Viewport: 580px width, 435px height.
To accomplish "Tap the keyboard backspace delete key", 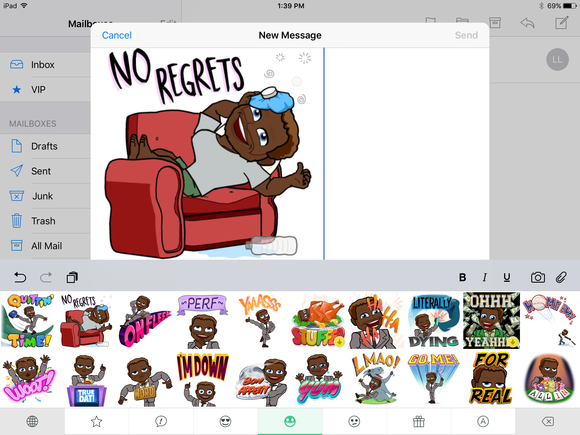I will (x=547, y=421).
